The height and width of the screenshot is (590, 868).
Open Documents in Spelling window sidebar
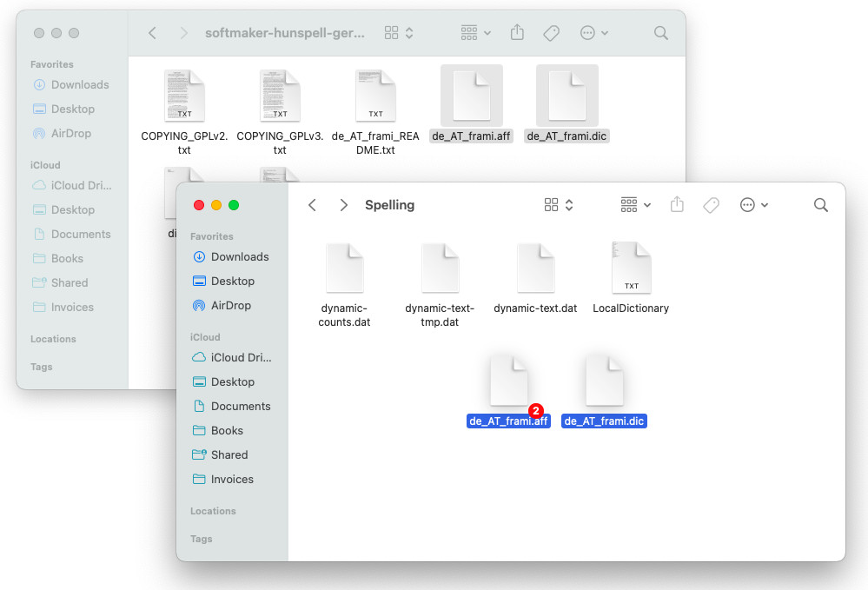[231, 407]
